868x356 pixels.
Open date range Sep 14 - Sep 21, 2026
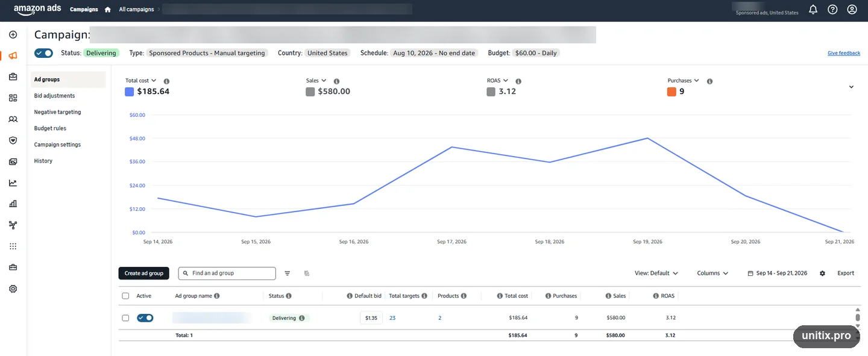click(778, 273)
